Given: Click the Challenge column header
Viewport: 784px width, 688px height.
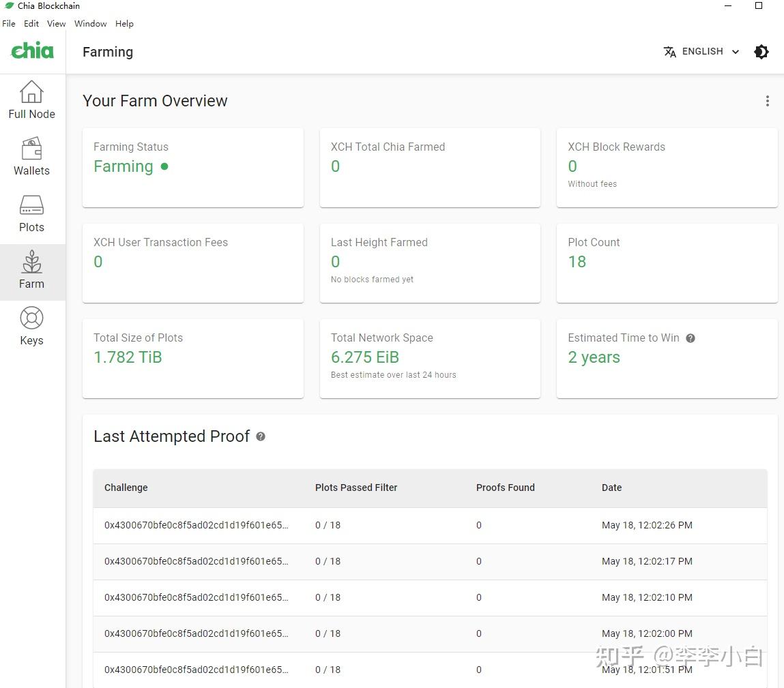Looking at the screenshot, I should click(x=126, y=488).
